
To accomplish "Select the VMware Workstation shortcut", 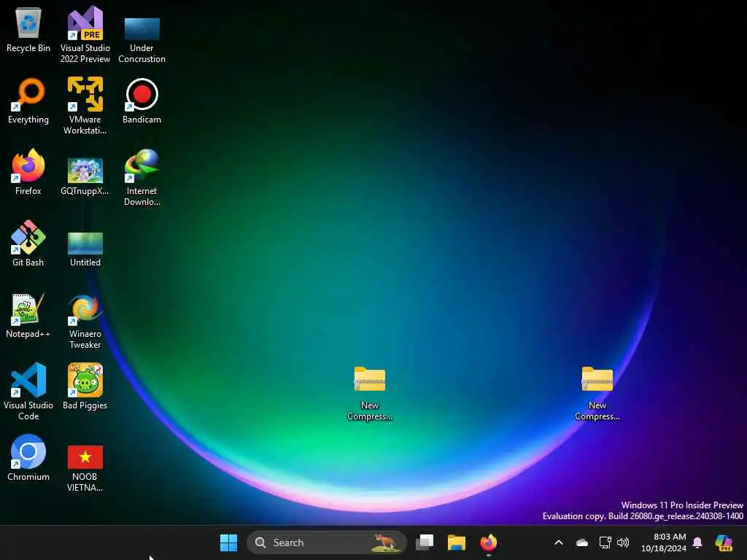I will click(x=85, y=106).
